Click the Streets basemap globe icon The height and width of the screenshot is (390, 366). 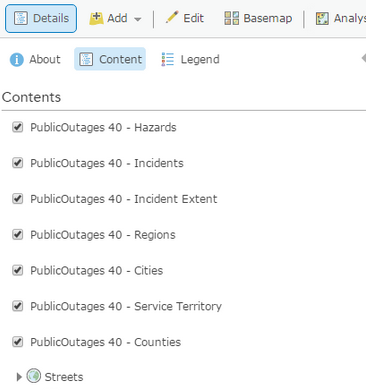34,376
